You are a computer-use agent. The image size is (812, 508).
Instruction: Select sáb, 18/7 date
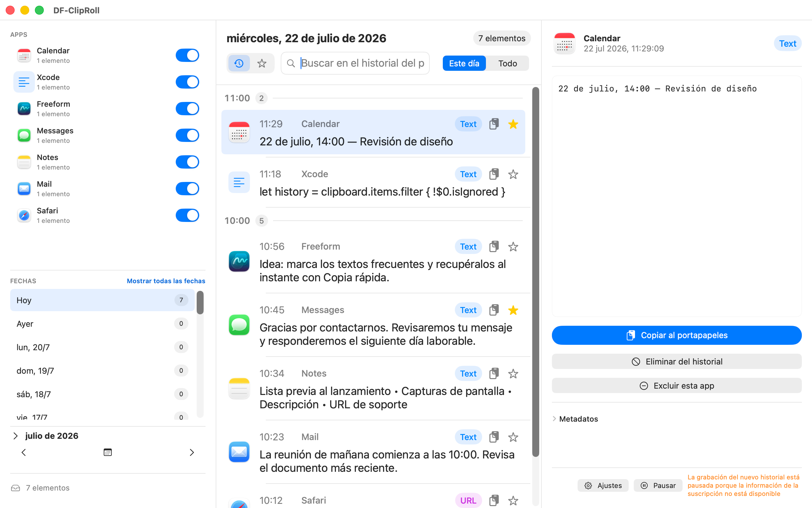click(102, 394)
